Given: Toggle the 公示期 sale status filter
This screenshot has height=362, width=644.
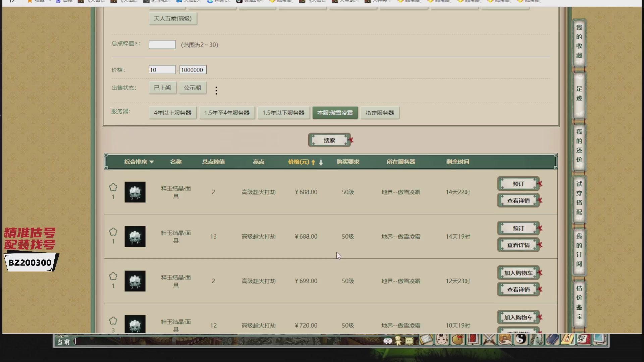Looking at the screenshot, I should 192,87.
